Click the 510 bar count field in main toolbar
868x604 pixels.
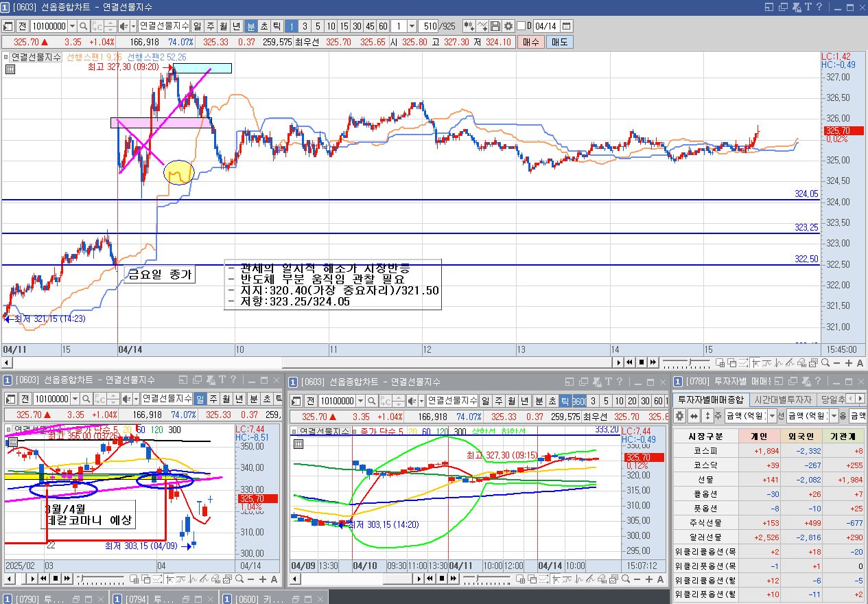click(x=429, y=26)
